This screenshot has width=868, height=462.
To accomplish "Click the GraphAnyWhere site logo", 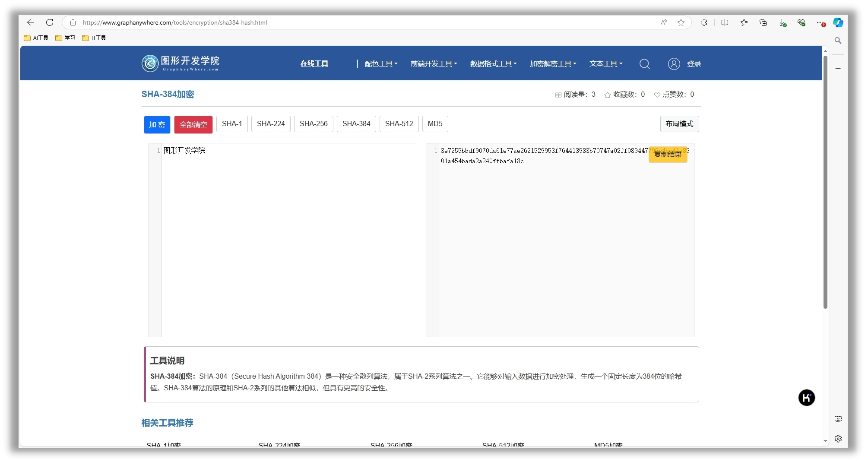I will point(181,63).
